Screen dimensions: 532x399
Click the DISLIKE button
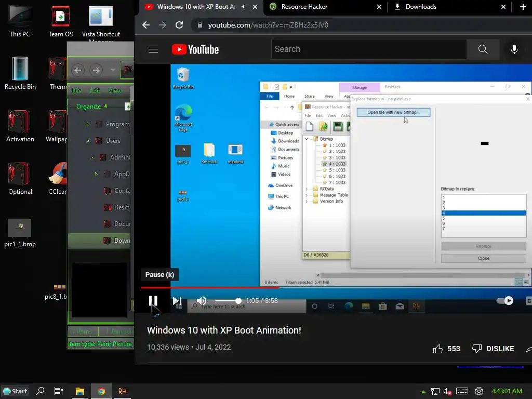pyautogui.click(x=493, y=349)
